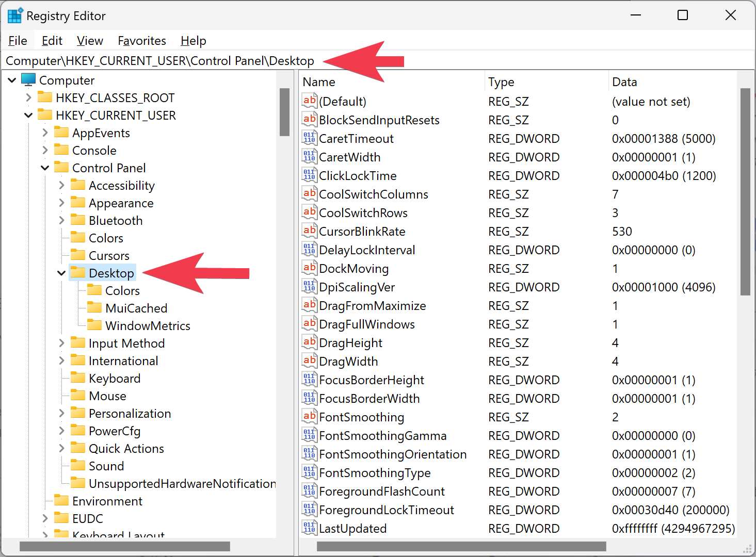Image resolution: width=756 pixels, height=557 pixels.
Task: Click the Computer monitor icon in tree
Action: [x=28, y=80]
